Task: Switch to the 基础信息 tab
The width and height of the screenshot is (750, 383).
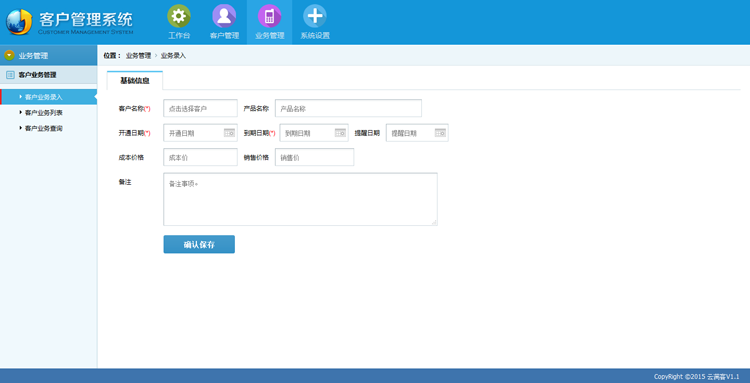Action: point(135,80)
